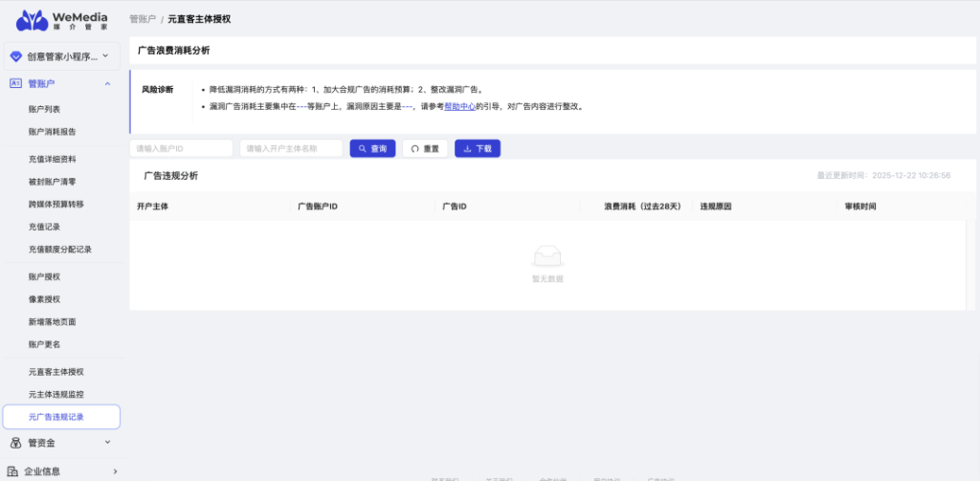Click the blue 下载 download button

tap(477, 148)
